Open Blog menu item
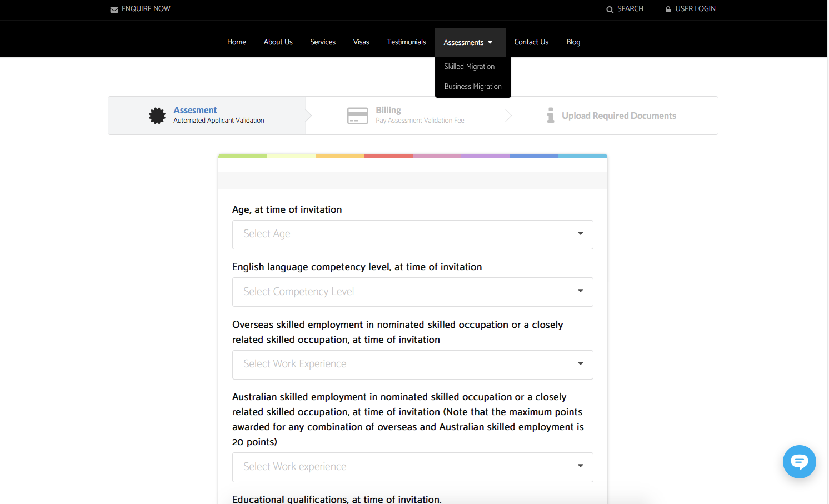Viewport: 829px width, 504px height. tap(573, 42)
